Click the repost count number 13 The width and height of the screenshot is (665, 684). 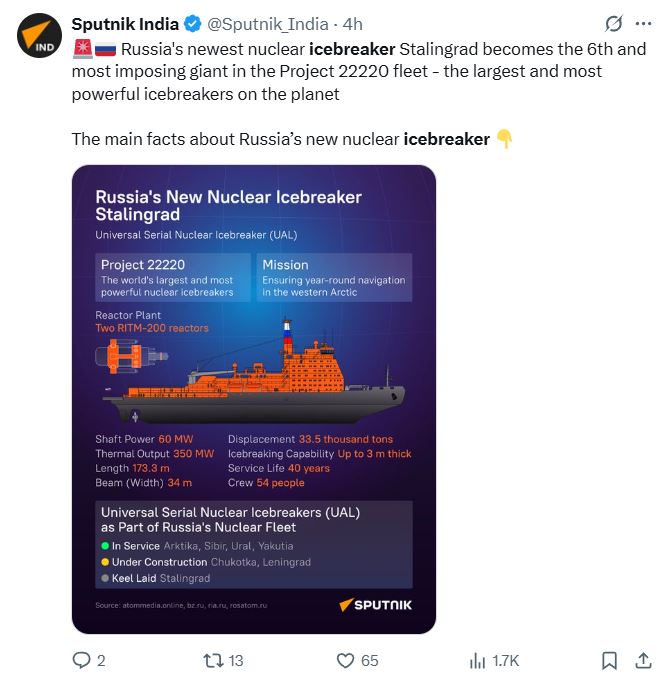click(x=236, y=660)
